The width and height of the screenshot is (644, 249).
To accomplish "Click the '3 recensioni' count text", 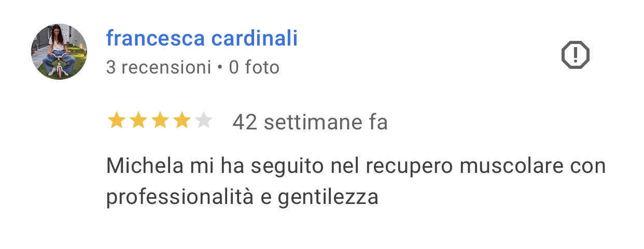I will coord(159,67).
